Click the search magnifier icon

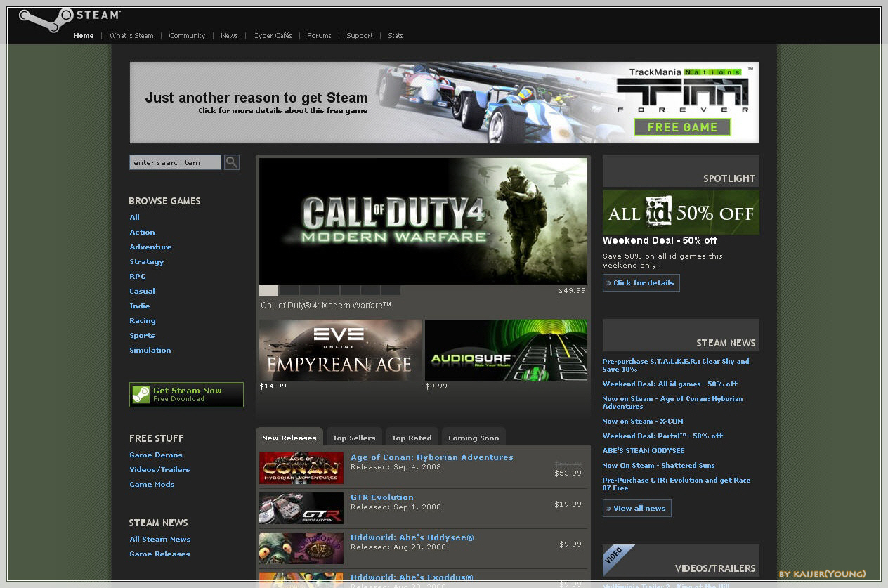coord(232,162)
